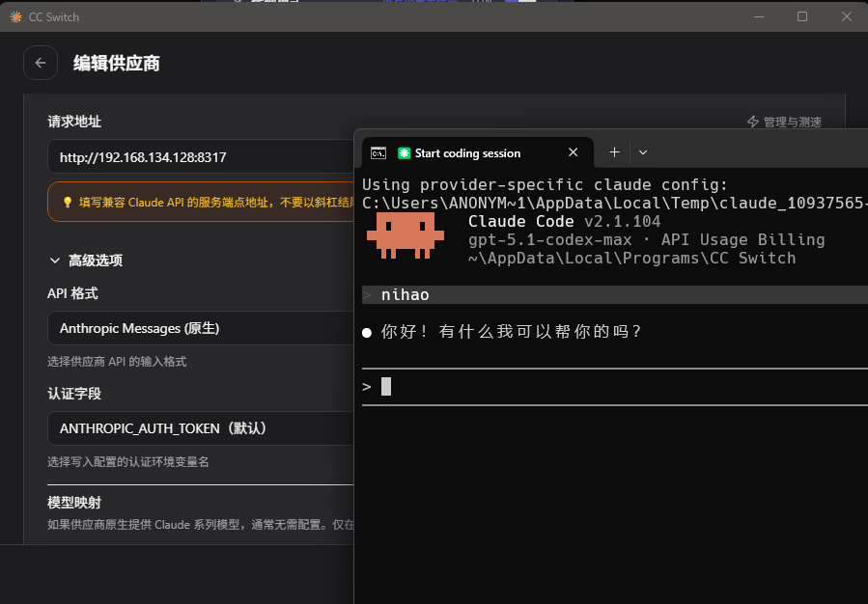The height and width of the screenshot is (604, 868).
Task: Click the 填写兼容 Claude API warning banner
Action: (x=201, y=202)
